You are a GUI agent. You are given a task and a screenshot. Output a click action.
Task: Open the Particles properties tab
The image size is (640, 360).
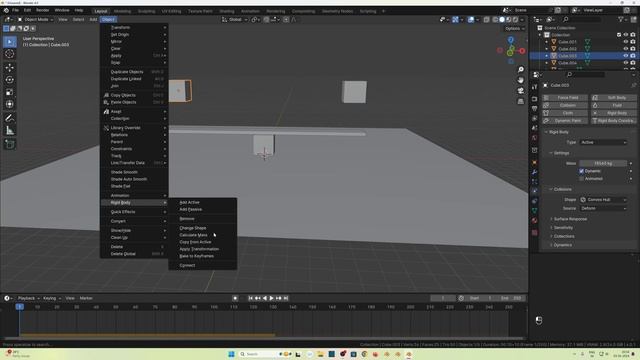click(534, 182)
